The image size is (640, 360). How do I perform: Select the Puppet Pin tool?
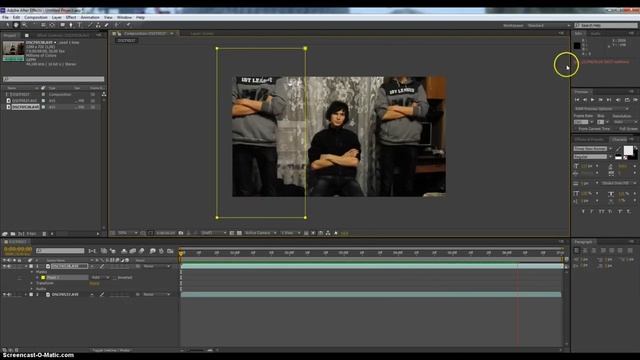point(128,25)
